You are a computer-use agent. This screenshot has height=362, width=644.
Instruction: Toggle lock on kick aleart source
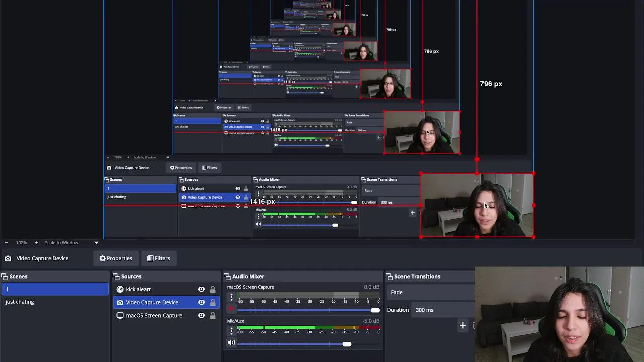pos(213,289)
